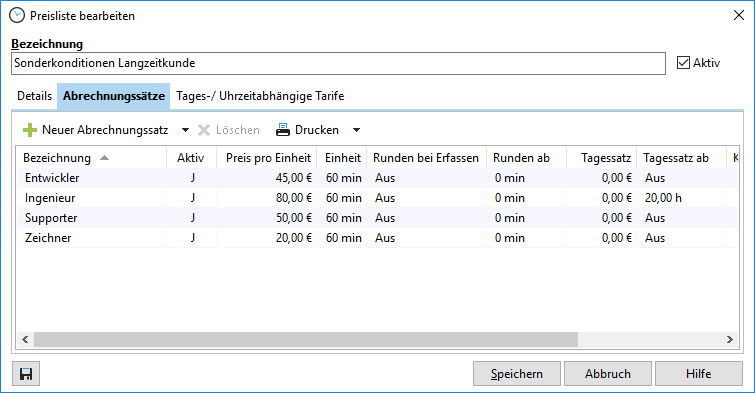Click the Drucken label
This screenshot has width=755, height=393.
click(317, 130)
